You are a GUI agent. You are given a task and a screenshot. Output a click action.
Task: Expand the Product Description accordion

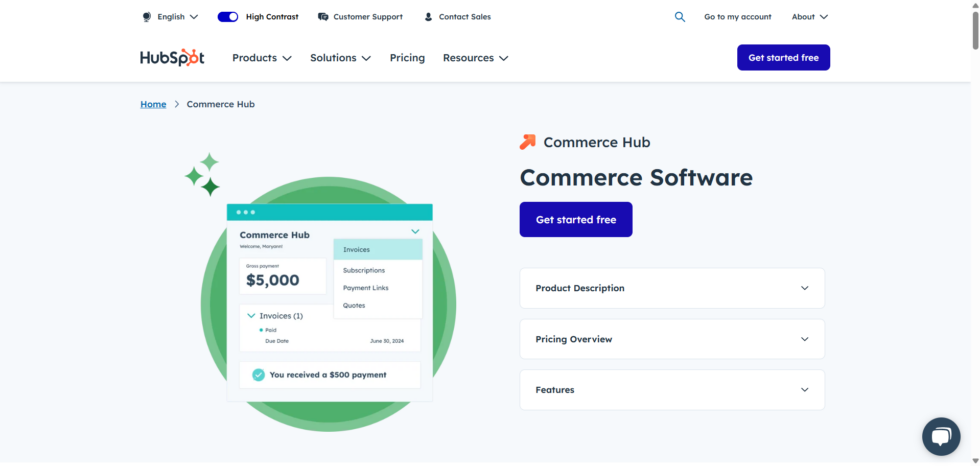click(x=672, y=288)
